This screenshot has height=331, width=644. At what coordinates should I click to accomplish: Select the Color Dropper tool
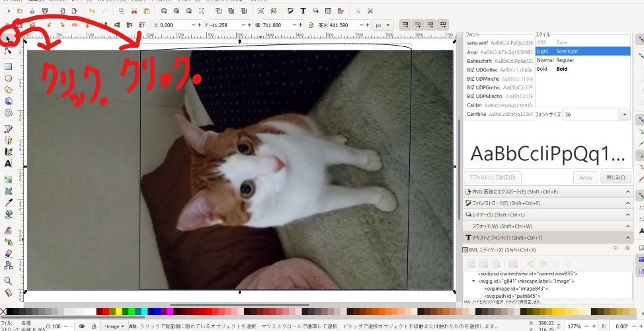pyautogui.click(x=8, y=203)
